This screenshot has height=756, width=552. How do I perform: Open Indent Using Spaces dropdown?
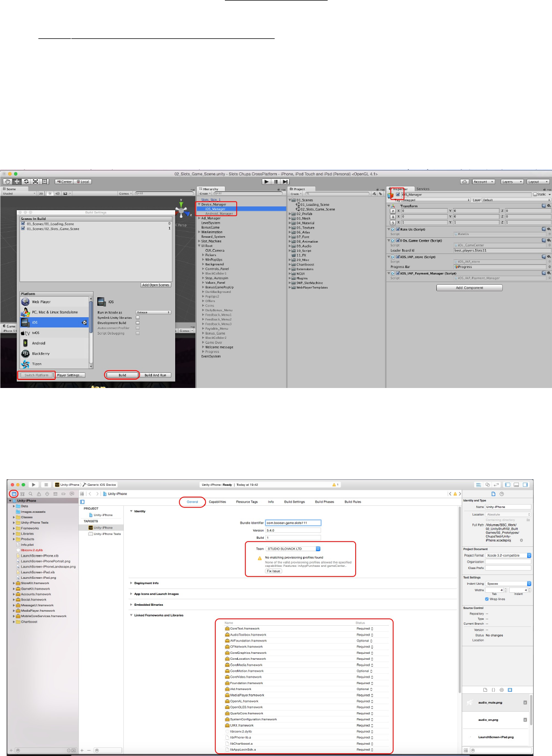click(508, 584)
